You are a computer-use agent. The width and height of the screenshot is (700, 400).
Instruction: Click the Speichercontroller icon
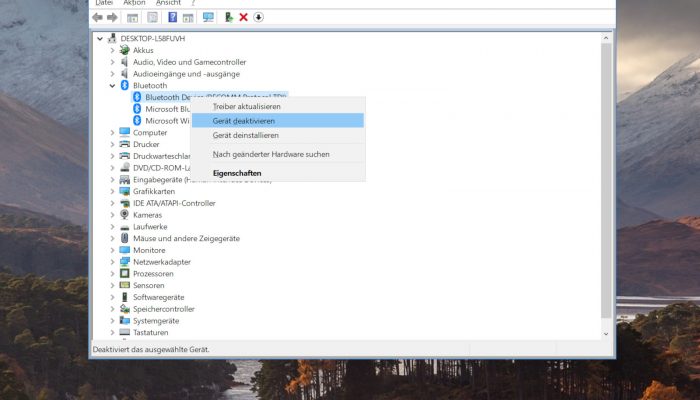pyautogui.click(x=125, y=309)
